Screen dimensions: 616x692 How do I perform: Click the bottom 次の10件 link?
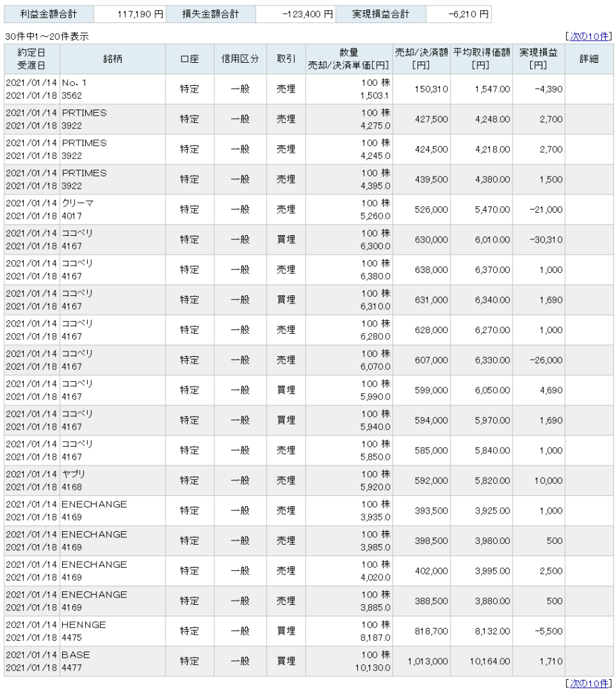click(588, 684)
